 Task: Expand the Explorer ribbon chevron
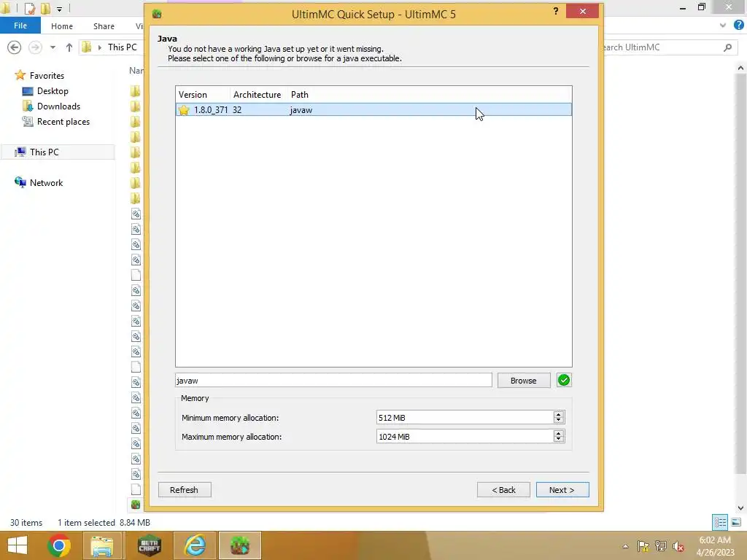723,26
